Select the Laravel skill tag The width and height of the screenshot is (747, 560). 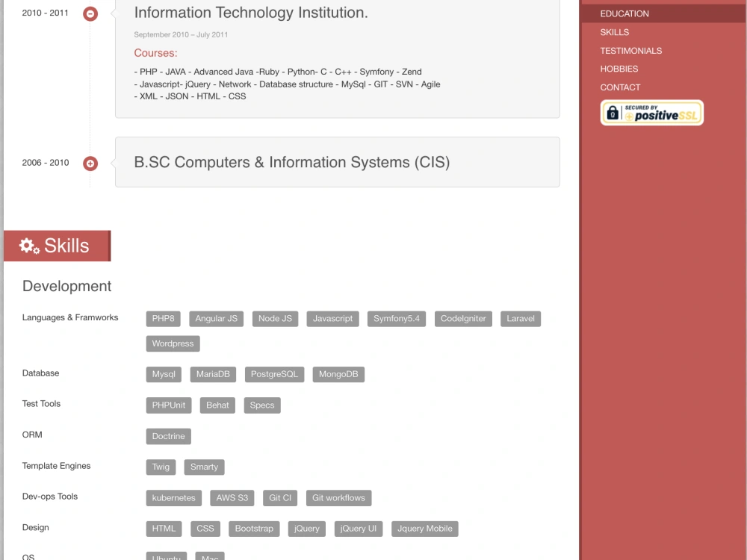pos(520,319)
